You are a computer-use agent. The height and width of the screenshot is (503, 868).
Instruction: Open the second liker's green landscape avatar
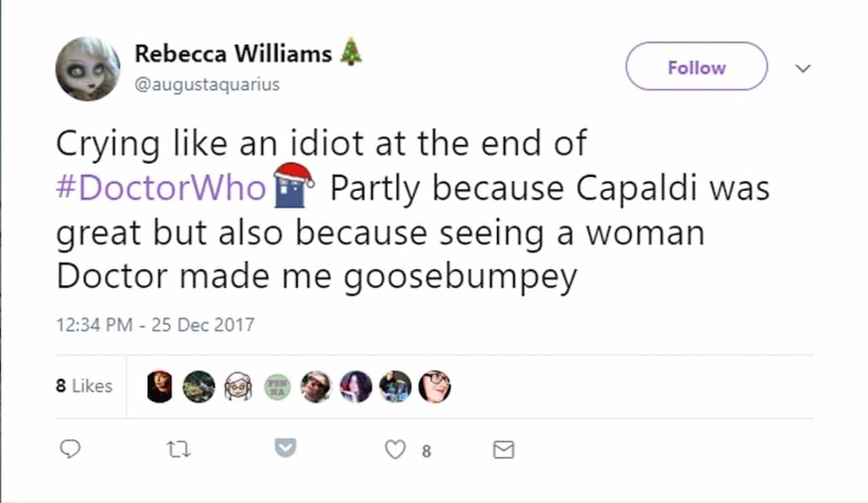tap(199, 386)
